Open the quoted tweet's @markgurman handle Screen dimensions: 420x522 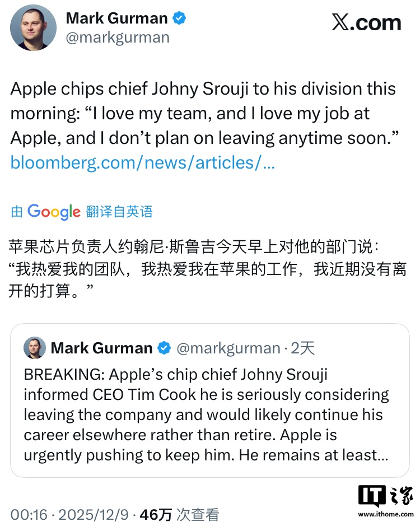[228, 348]
